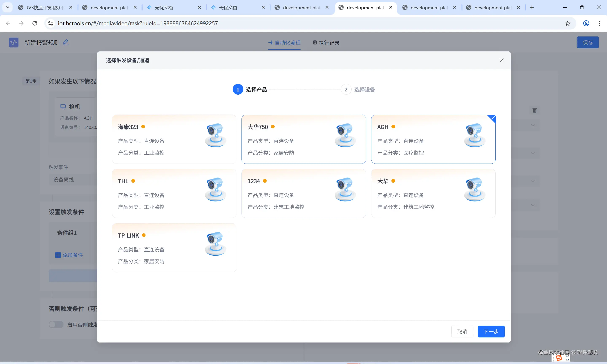Click the camera icon on 海康323 card
Viewport: 607px width, 364px height.
click(x=215, y=135)
